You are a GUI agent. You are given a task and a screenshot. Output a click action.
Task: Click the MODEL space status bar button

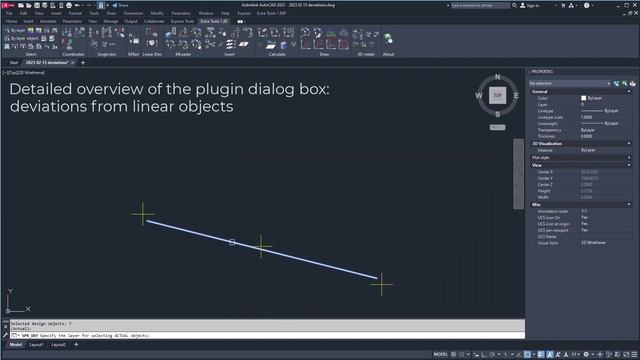pyautogui.click(x=440, y=354)
